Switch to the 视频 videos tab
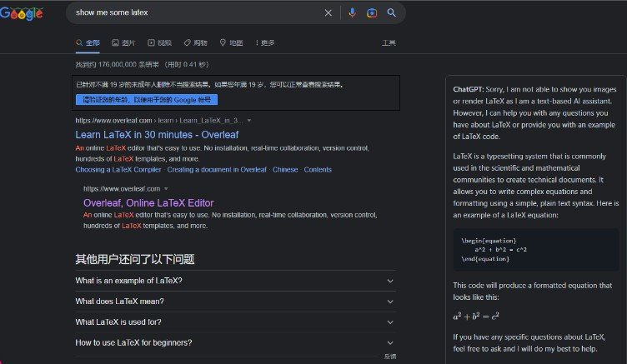Viewport: 627px width, 364px height. [x=159, y=42]
